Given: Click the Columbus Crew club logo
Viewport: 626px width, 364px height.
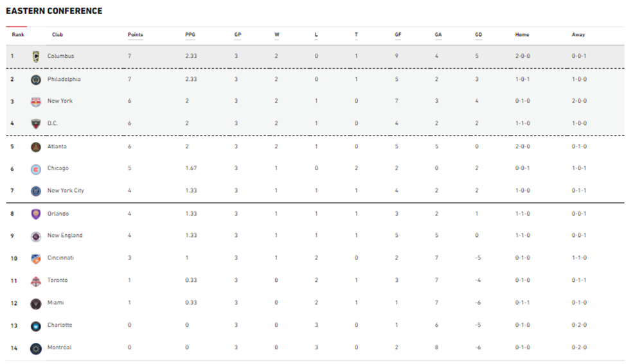Looking at the screenshot, I should [x=36, y=56].
